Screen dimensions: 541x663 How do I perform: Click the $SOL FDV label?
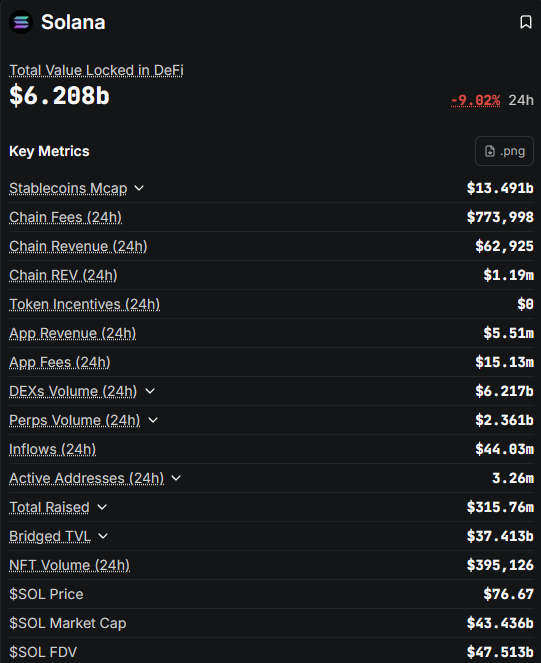coord(43,652)
